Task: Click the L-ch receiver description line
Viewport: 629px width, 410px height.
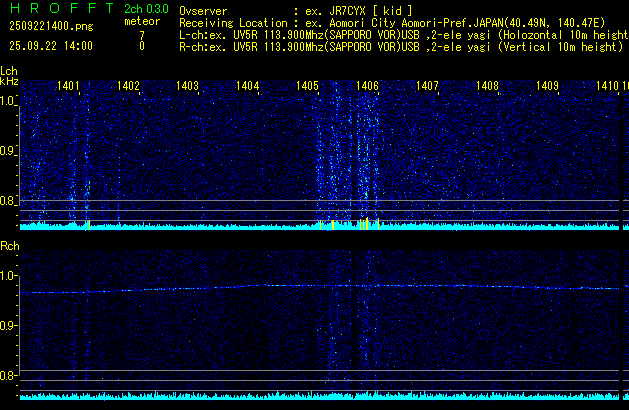Action: pyautogui.click(x=403, y=34)
